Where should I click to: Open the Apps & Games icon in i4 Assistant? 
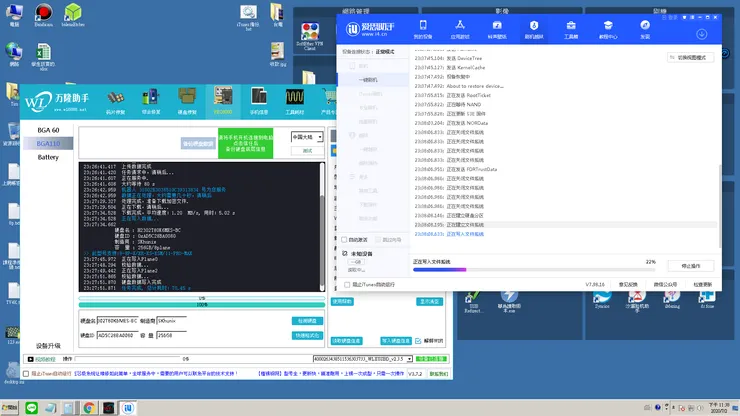(460, 29)
